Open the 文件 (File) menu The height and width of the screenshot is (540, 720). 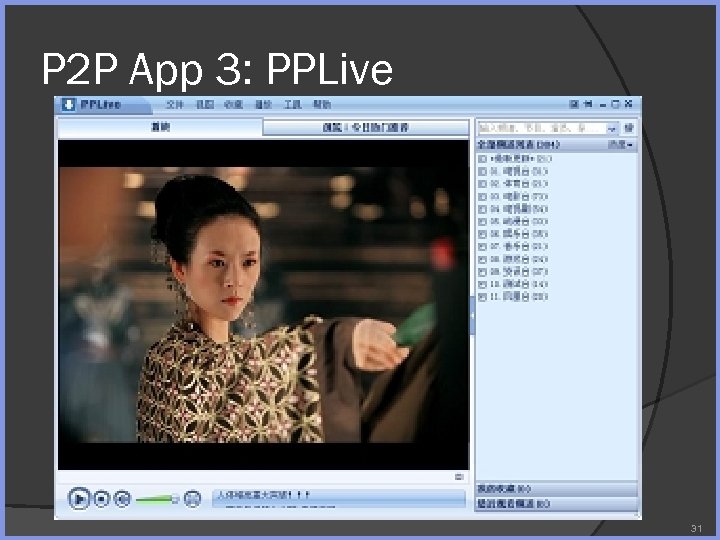(x=174, y=105)
